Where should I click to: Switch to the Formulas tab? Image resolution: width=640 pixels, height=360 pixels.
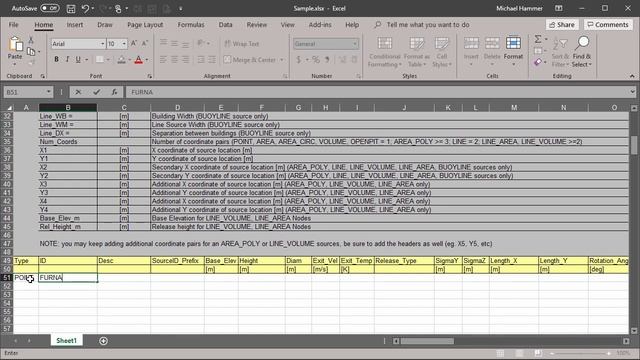191,25
